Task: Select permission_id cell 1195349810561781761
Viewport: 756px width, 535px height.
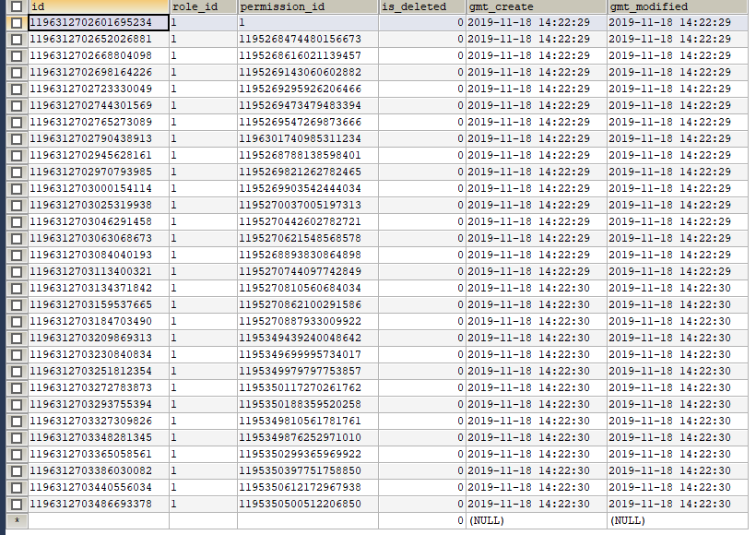Action: (x=308, y=422)
